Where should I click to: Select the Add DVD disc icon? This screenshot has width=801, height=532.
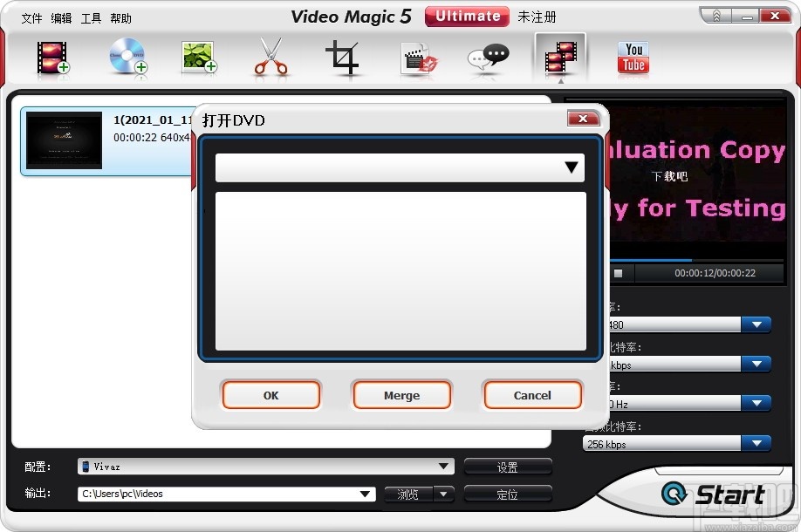[x=128, y=57]
